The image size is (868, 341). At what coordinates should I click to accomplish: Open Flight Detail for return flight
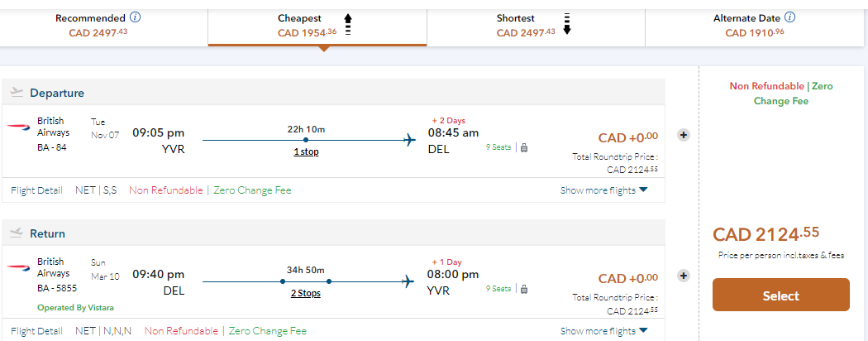36,331
